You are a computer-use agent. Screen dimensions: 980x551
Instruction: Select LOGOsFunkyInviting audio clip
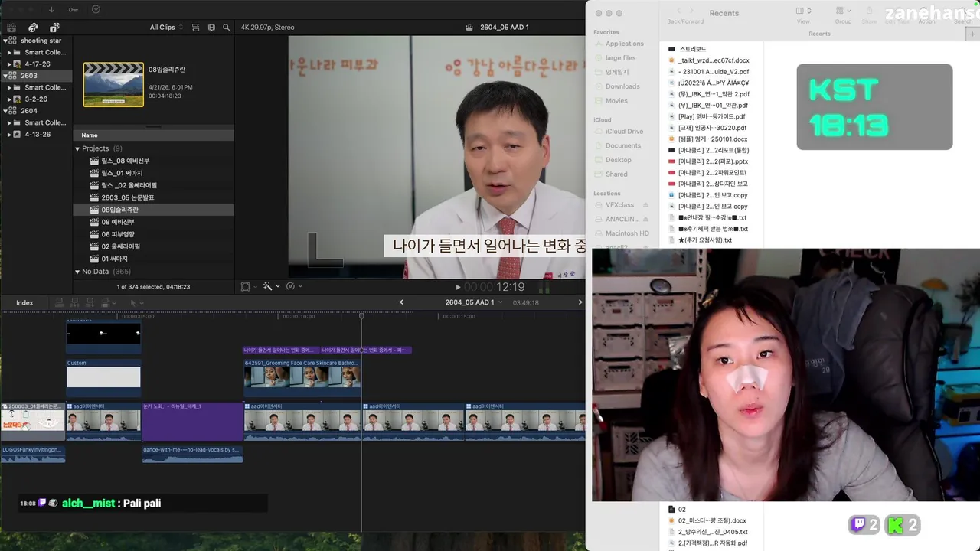pos(33,454)
